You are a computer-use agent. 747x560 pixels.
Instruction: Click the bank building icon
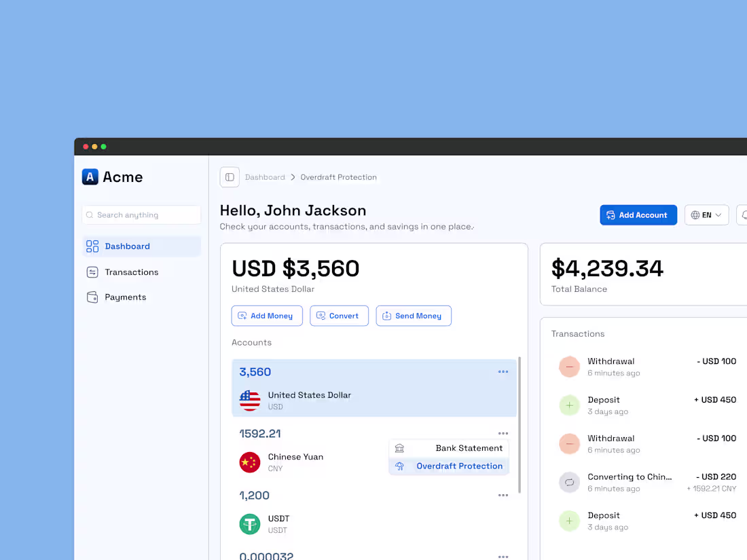point(400,448)
